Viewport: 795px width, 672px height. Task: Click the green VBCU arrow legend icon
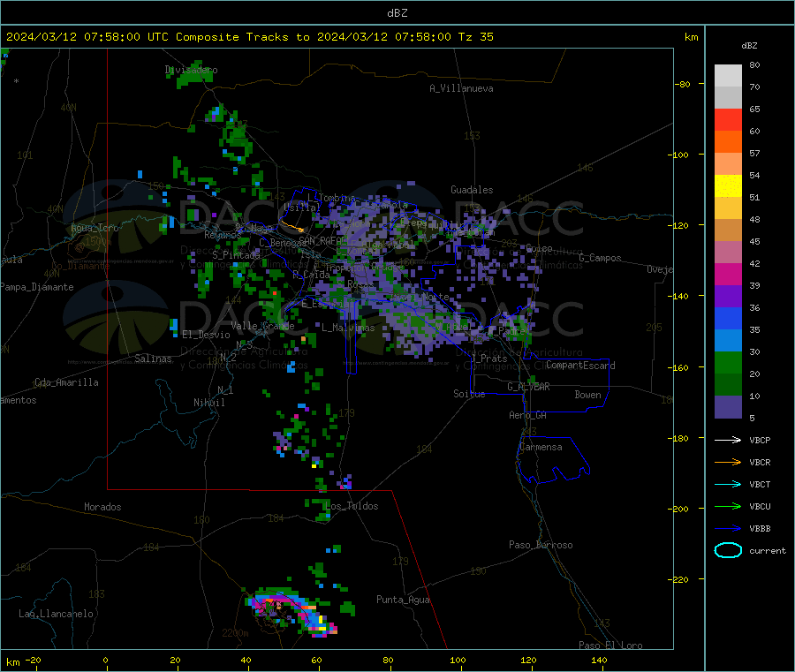pyautogui.click(x=728, y=506)
